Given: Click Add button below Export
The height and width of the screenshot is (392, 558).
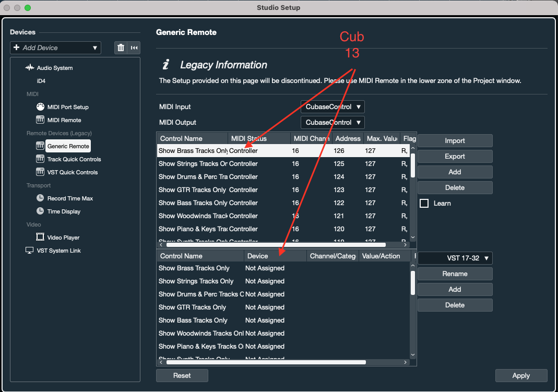Looking at the screenshot, I should (x=455, y=172).
